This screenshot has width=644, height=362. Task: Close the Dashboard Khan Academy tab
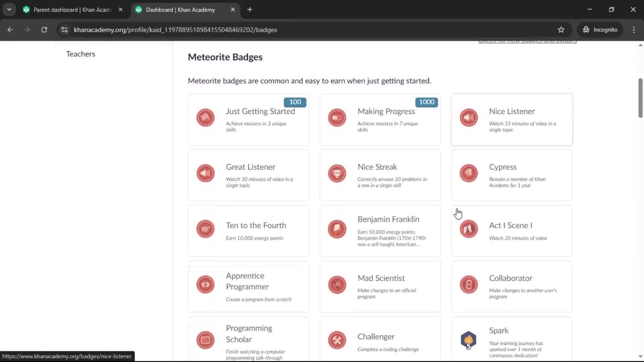pyautogui.click(x=233, y=10)
